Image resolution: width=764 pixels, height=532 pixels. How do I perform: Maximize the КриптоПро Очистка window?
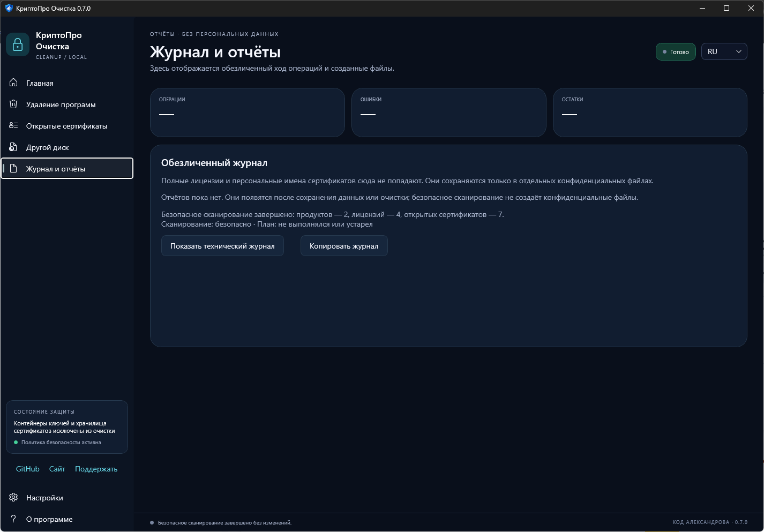726,8
